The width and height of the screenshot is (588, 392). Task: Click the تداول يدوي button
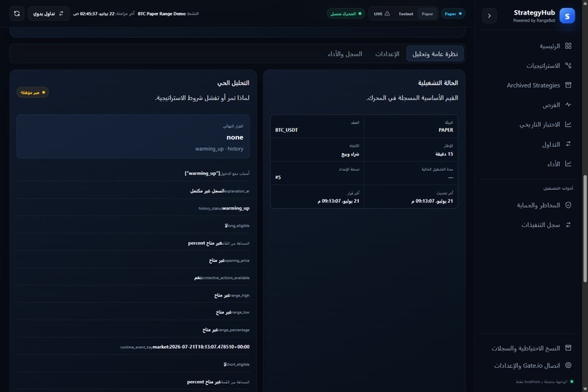pyautogui.click(x=48, y=13)
